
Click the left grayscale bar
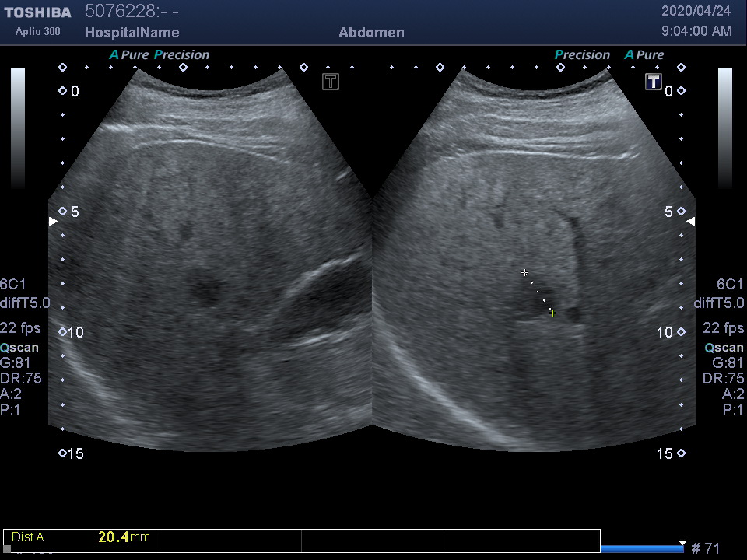click(x=17, y=128)
